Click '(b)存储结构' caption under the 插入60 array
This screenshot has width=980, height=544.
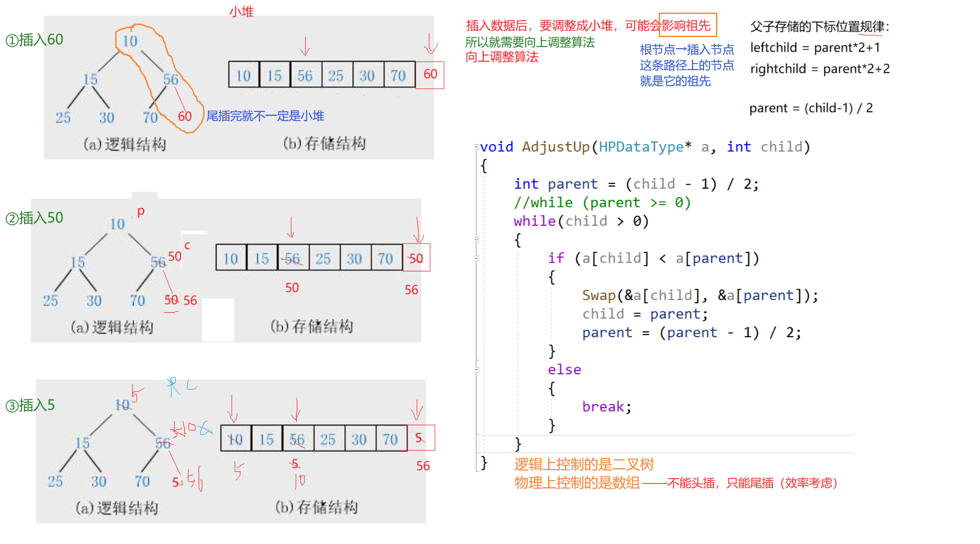coord(324,143)
